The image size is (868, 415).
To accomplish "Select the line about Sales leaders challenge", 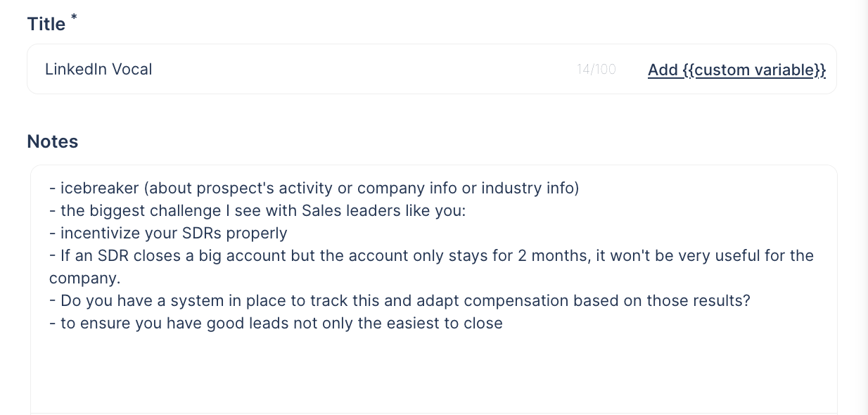I will tap(257, 210).
